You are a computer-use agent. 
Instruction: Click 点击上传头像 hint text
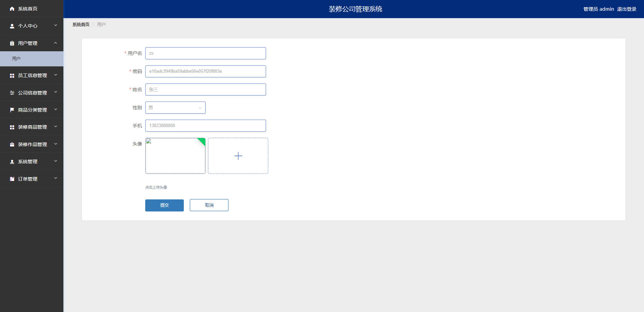(x=156, y=187)
